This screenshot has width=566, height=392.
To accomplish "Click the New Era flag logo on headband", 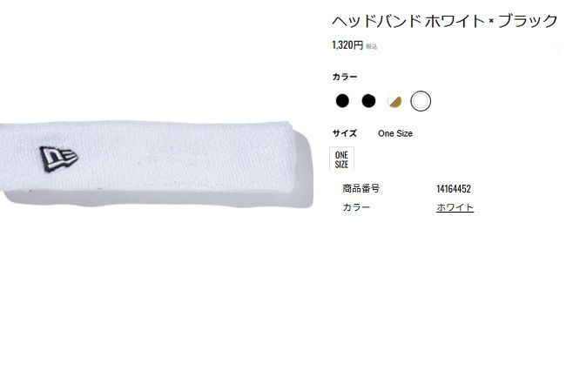I will click(x=58, y=159).
